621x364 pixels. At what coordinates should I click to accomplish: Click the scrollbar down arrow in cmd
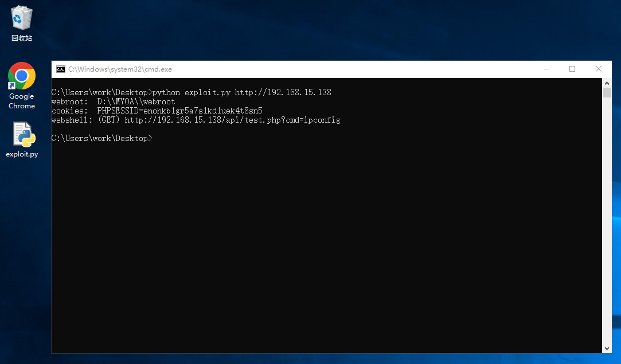[607, 349]
